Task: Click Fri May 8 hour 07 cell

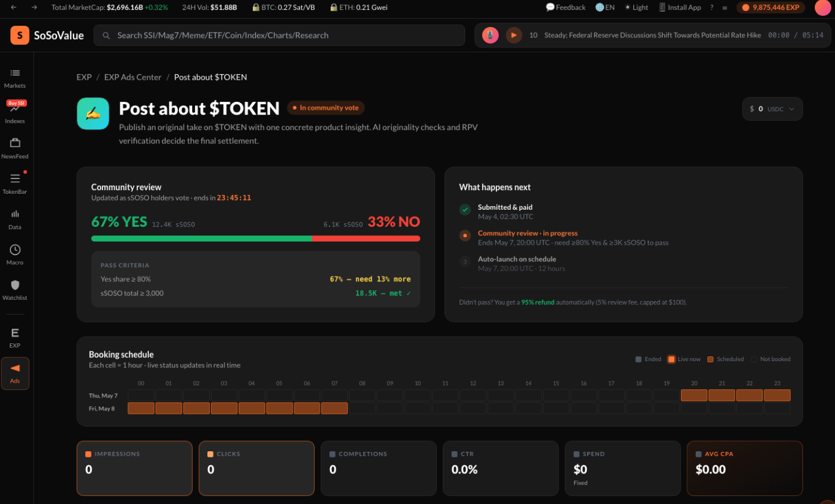Action: coord(334,408)
